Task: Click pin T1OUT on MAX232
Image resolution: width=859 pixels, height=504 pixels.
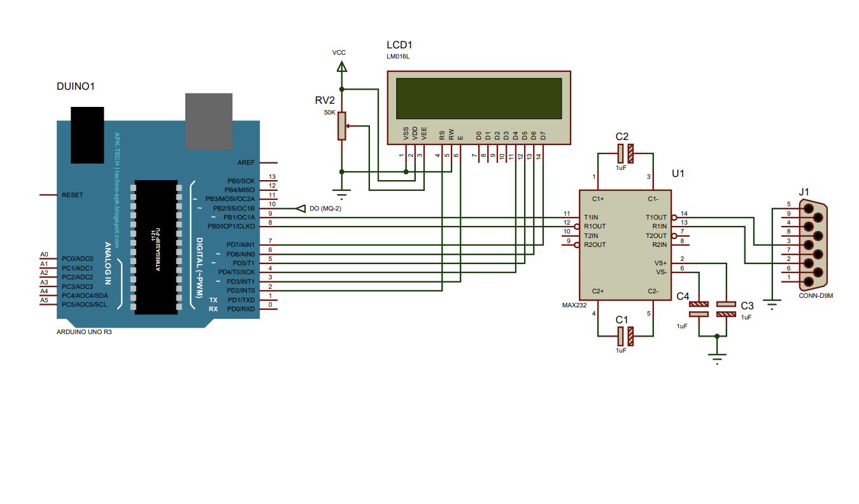Action: [x=656, y=217]
